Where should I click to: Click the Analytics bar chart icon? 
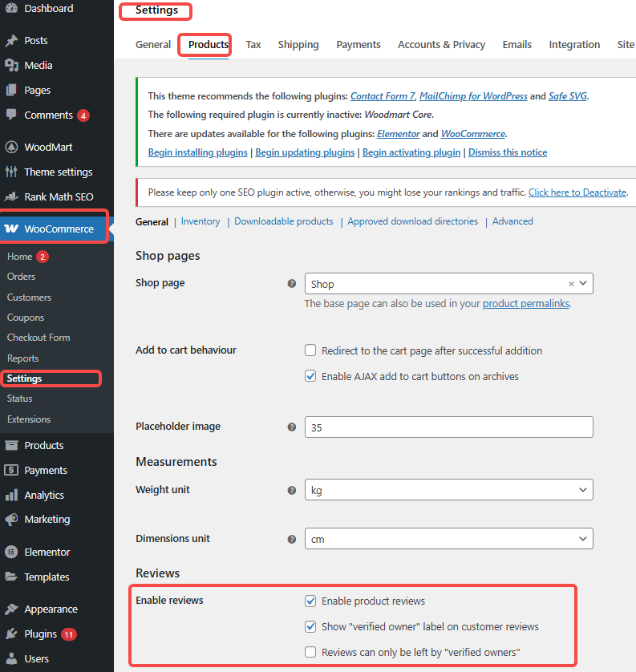11,496
